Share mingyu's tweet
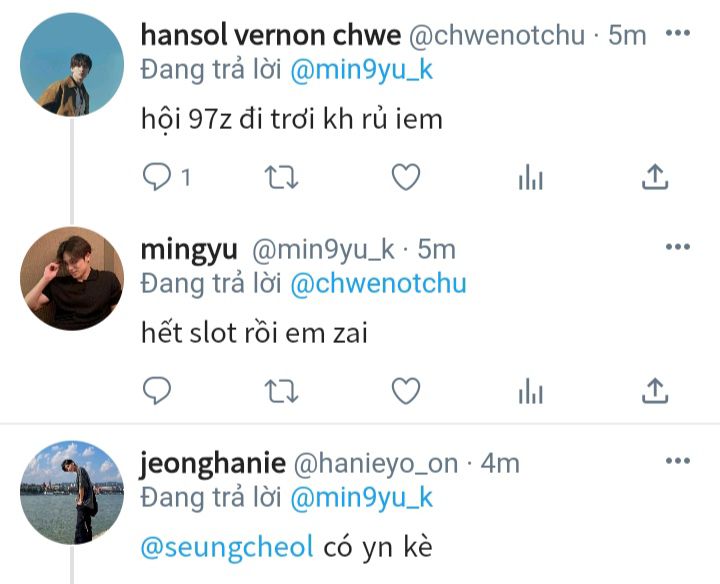 [x=655, y=390]
